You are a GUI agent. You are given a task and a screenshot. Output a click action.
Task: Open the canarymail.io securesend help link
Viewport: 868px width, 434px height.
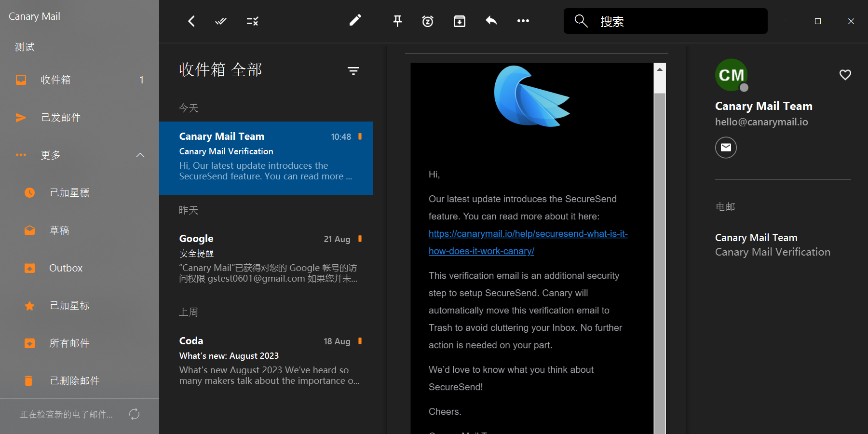[528, 243]
